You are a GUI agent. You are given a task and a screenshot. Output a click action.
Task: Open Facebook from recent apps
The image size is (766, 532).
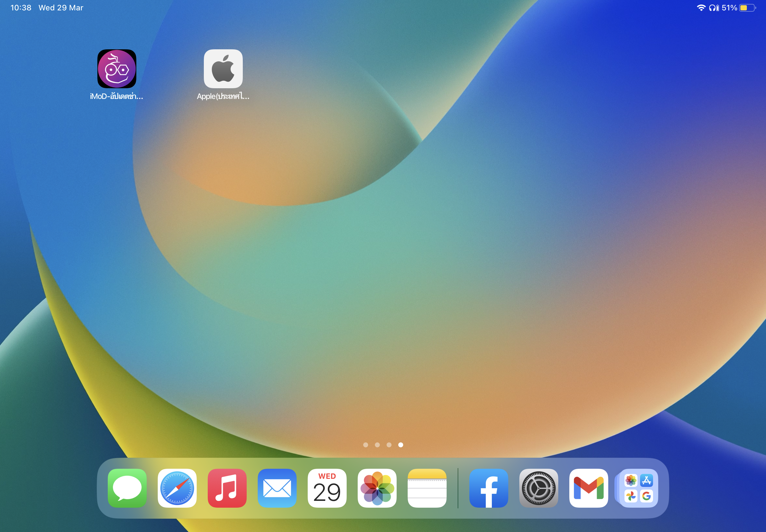pos(488,488)
